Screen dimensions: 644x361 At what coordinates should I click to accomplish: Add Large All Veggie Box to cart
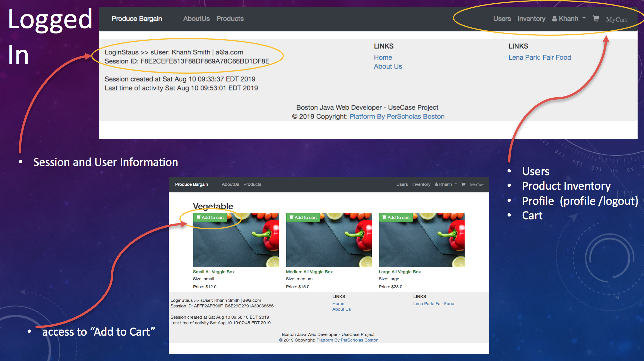pyautogui.click(x=396, y=217)
